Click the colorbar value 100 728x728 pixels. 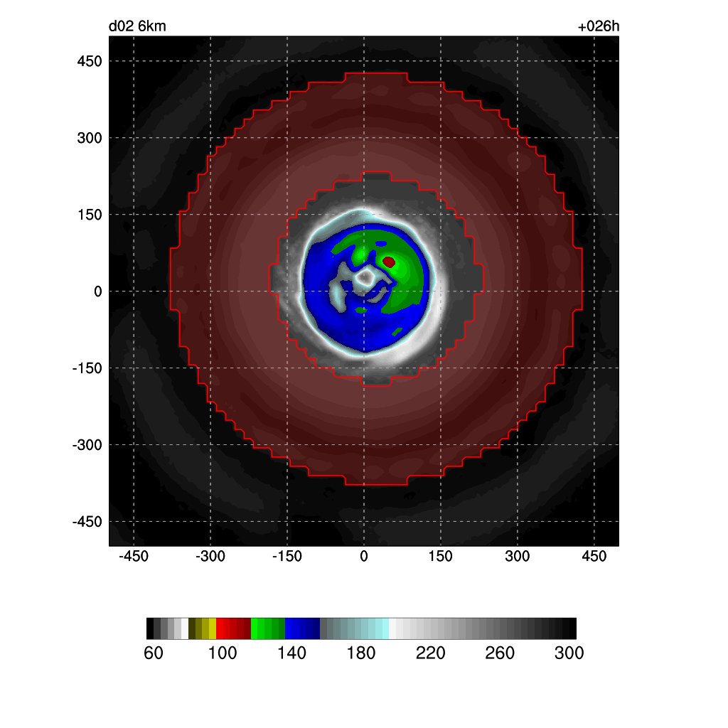pyautogui.click(x=223, y=653)
